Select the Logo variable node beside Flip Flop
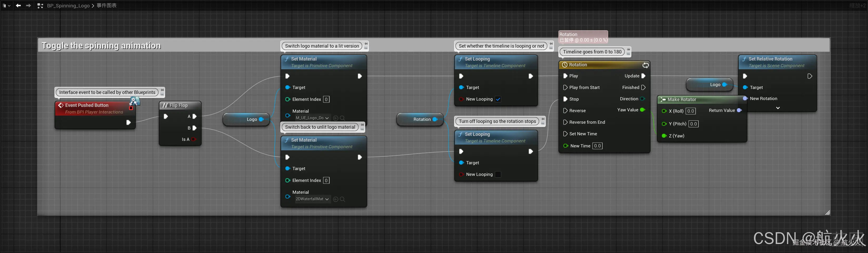 pyautogui.click(x=246, y=120)
